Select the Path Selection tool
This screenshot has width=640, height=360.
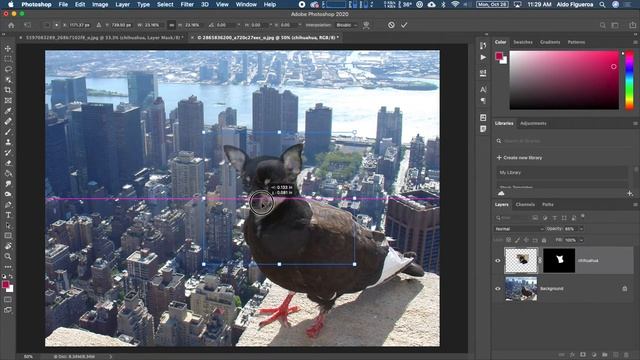pos(8,225)
